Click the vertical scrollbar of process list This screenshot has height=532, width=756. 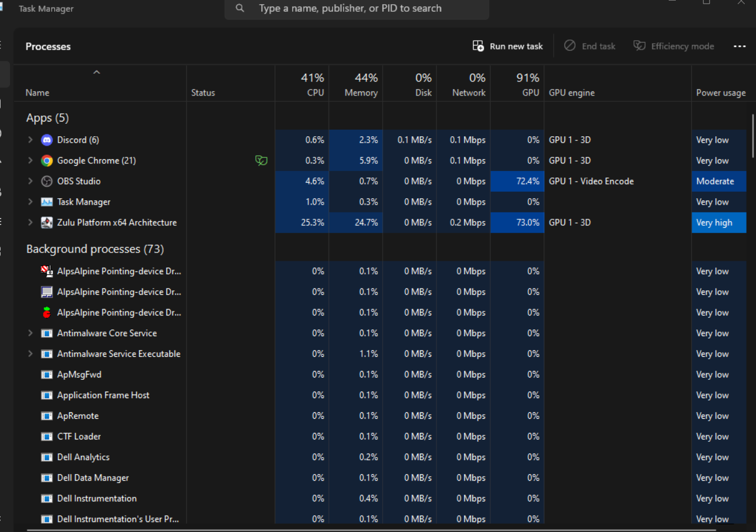point(753,136)
